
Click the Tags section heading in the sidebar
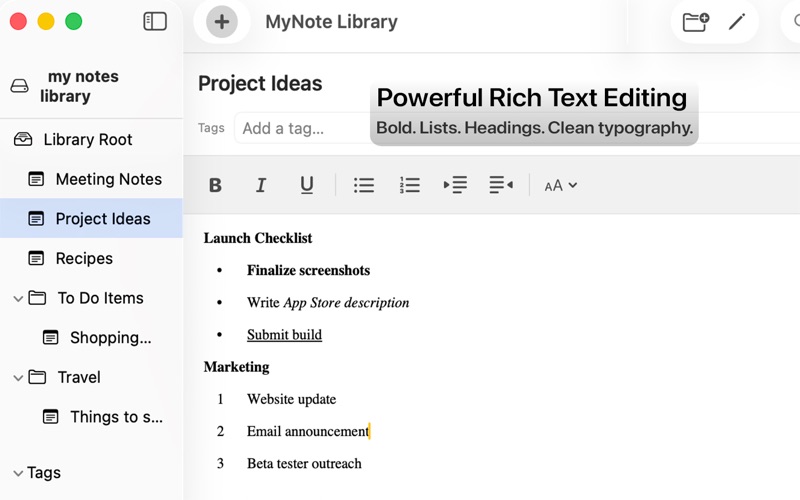[44, 472]
